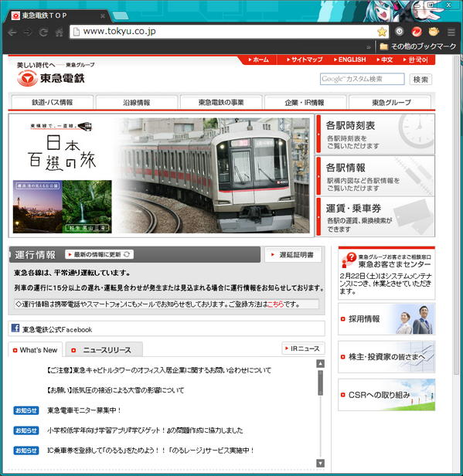The height and width of the screenshot is (476, 463).
Task: Select the What's New tab
Action: tap(36, 350)
